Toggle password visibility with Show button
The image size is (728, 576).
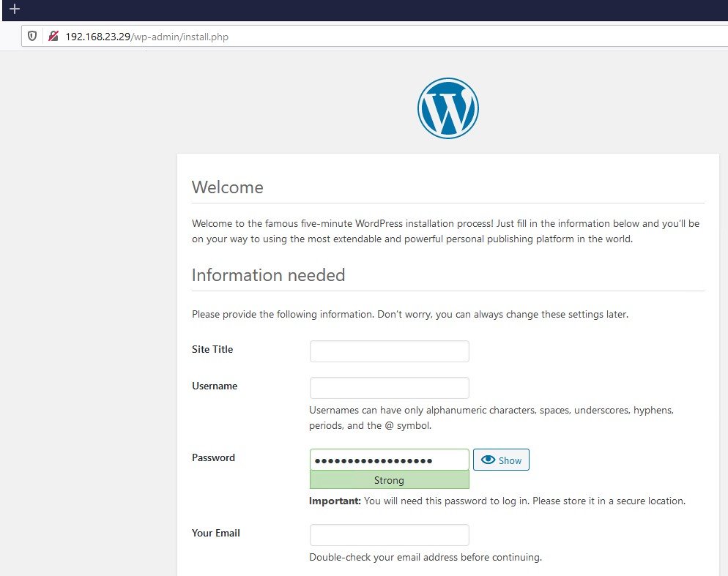tap(501, 460)
